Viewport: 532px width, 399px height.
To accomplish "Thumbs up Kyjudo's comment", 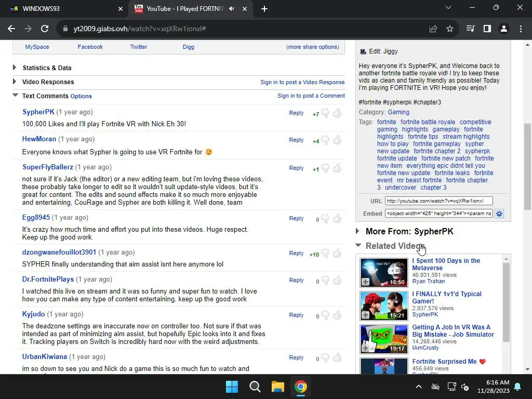I will coord(337,315).
